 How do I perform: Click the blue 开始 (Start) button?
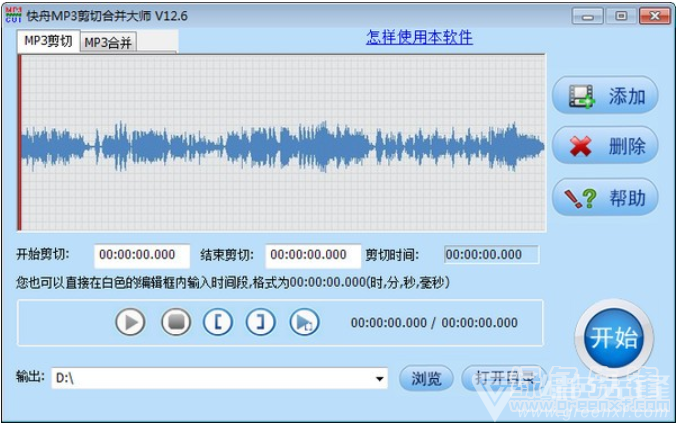614,338
